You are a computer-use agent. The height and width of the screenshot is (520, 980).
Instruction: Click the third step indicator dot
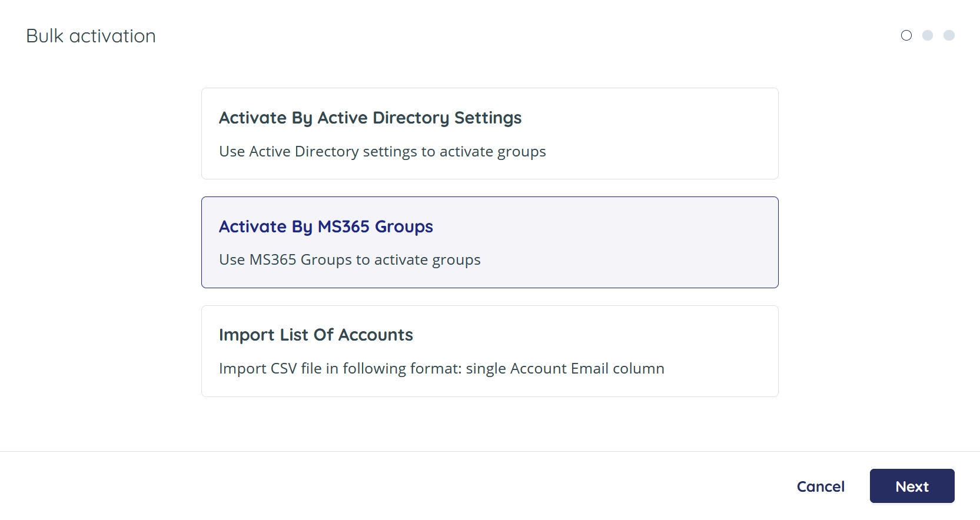[949, 35]
